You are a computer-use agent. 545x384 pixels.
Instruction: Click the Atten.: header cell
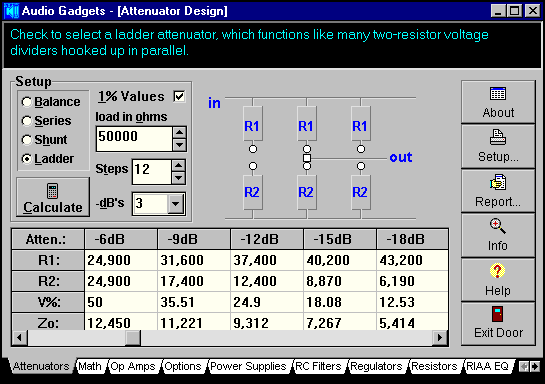tap(48, 239)
